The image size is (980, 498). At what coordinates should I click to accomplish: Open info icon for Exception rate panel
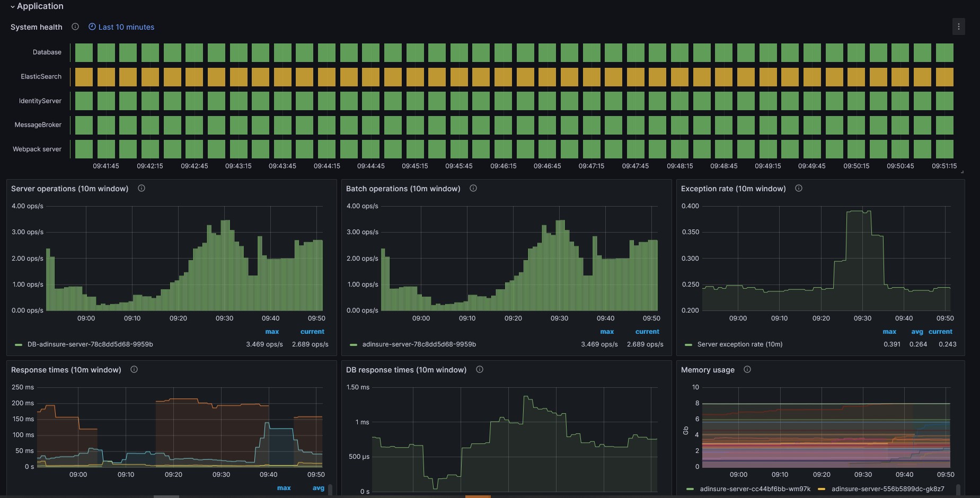[799, 188]
